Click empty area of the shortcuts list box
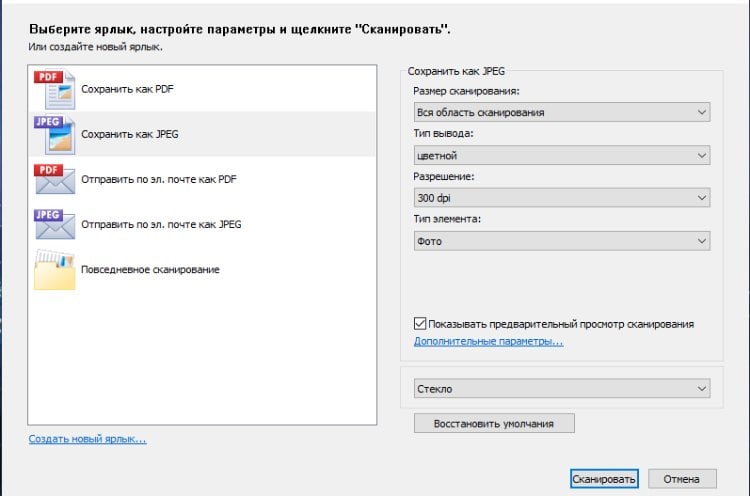Screen dimensions: 750x496 202,359
